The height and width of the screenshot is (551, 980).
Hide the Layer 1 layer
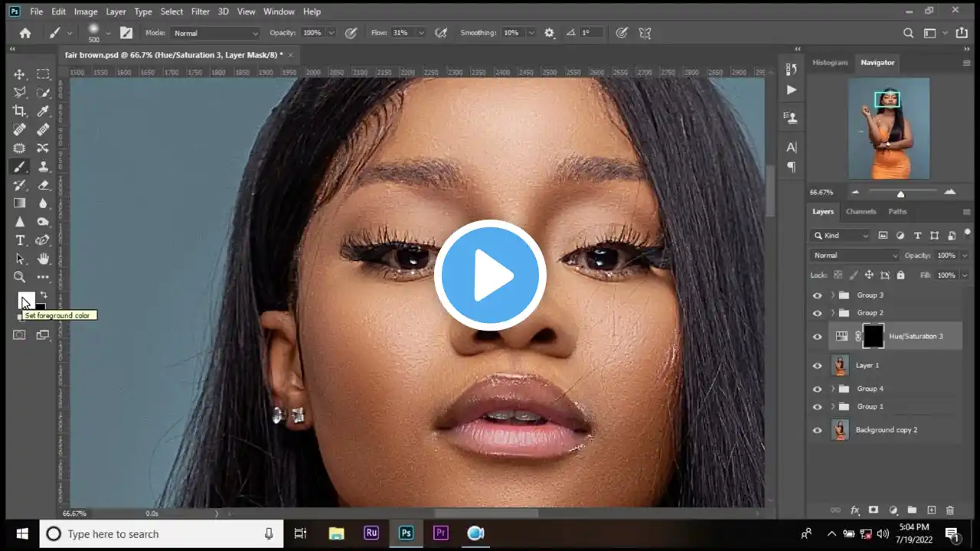tap(817, 366)
